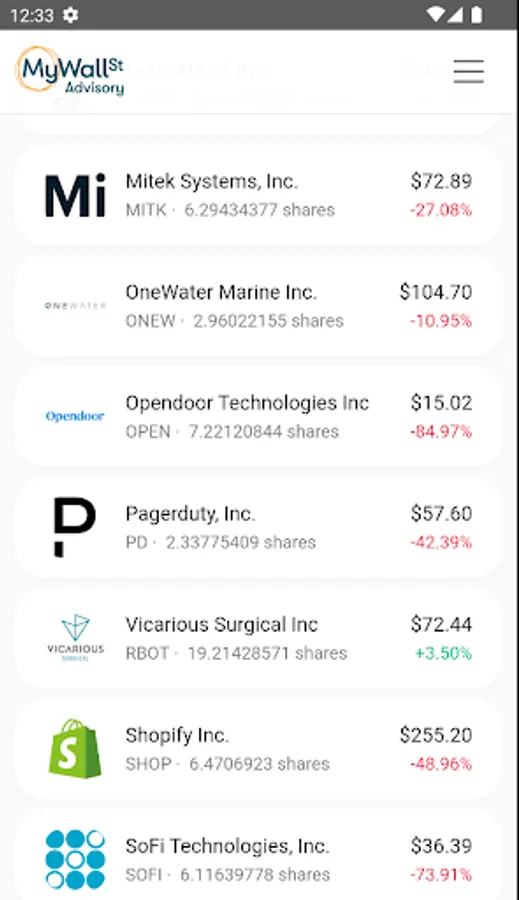Open the OneWater Marine Inc. holding
This screenshot has width=519, height=900.
tap(258, 305)
